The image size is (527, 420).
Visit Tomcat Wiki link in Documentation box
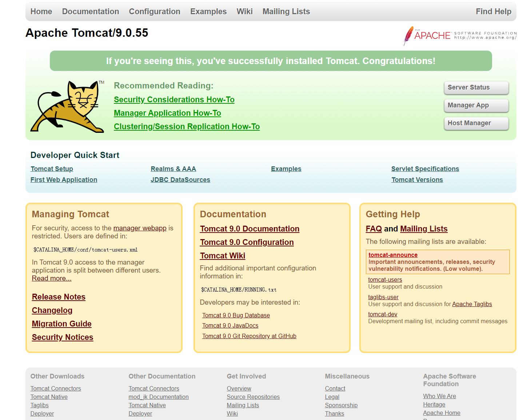(223, 256)
